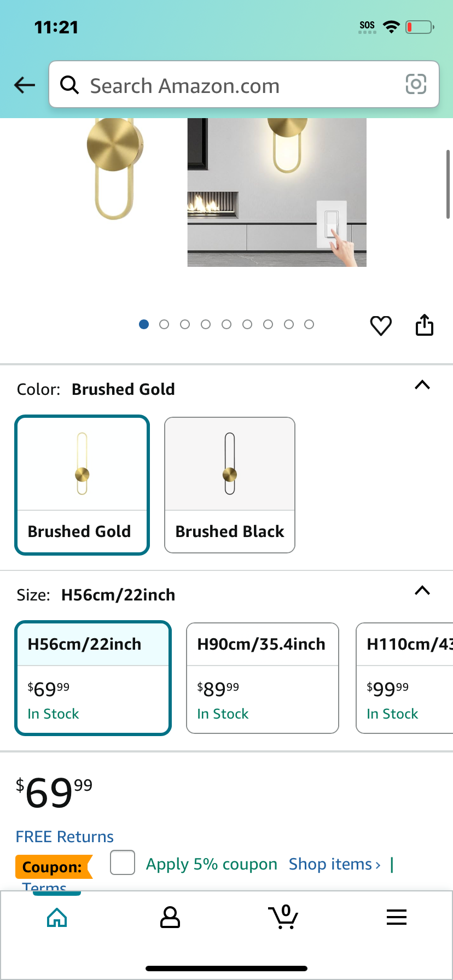Select the H90cm/35.4inch size option
This screenshot has height=980, width=453.
click(263, 678)
